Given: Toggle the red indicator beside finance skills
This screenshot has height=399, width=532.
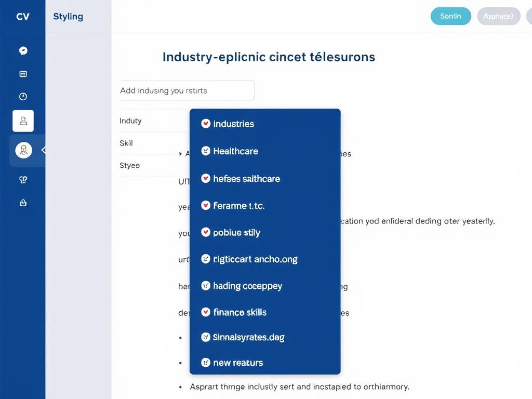Looking at the screenshot, I should 205,312.
